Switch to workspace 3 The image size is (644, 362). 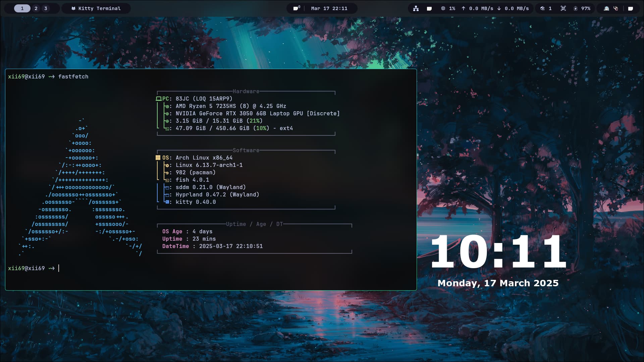[x=46, y=8]
